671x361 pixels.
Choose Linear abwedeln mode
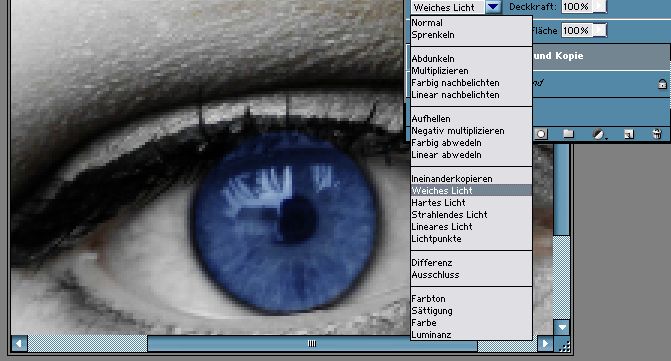[471, 154]
